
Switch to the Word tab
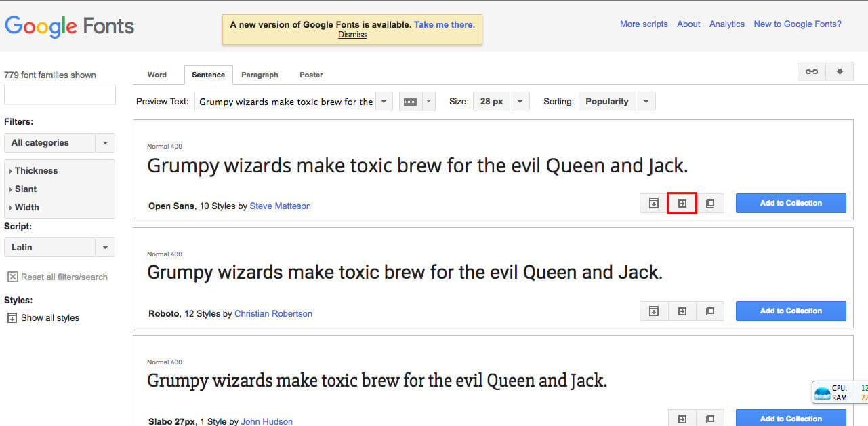[157, 75]
